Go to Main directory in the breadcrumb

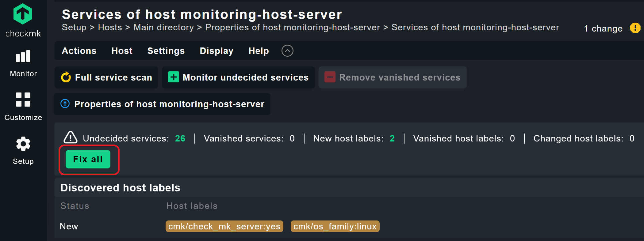[x=164, y=28]
